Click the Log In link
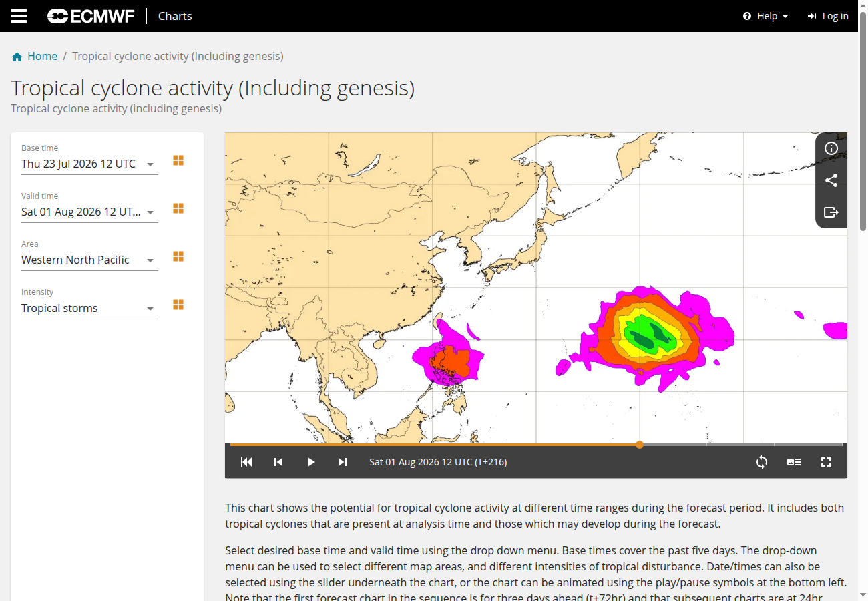This screenshot has width=868, height=601. tap(828, 16)
